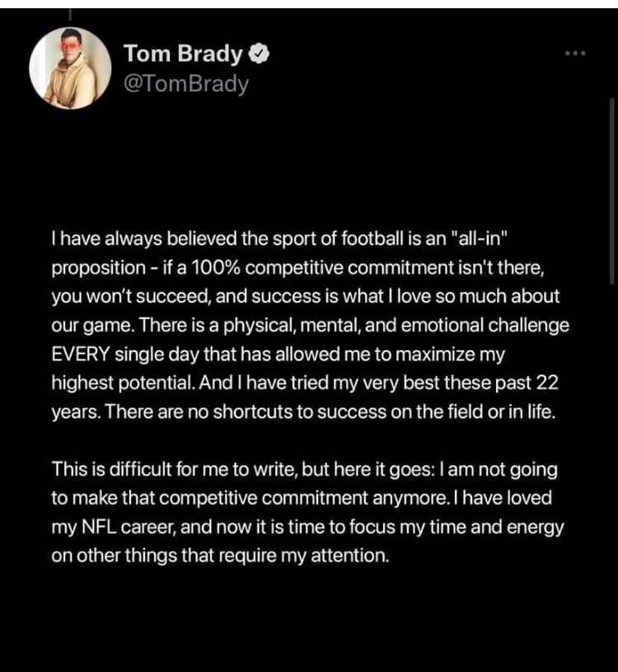Screen dimensions: 618x672
Task: Click the line beginning 'you won't succeed'
Action: click(306, 297)
